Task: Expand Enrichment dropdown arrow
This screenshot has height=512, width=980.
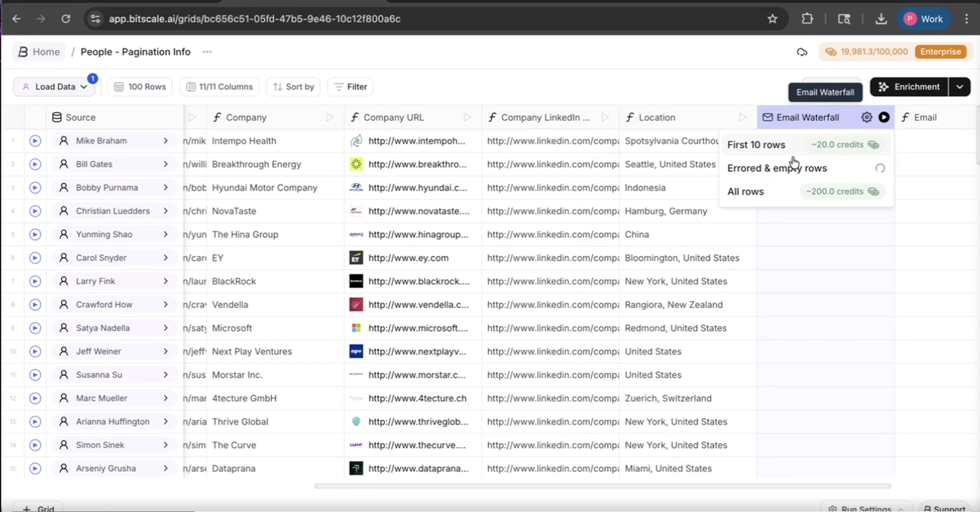Action: coord(960,87)
